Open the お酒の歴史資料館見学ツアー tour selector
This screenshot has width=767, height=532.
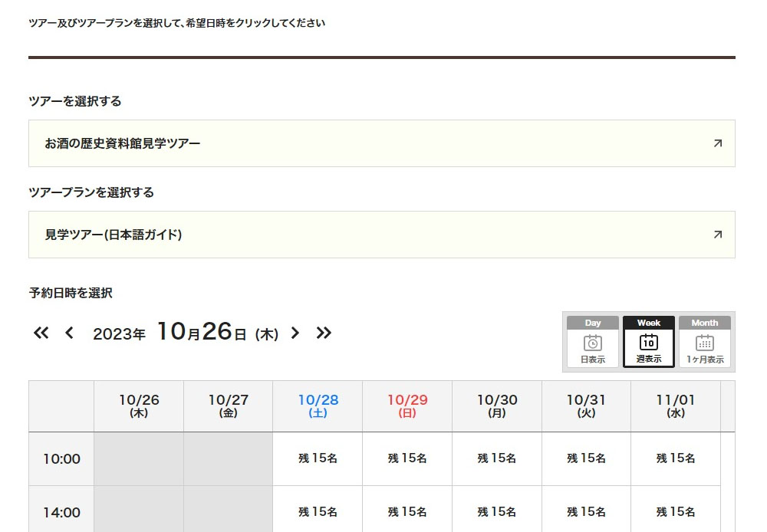coord(381,143)
